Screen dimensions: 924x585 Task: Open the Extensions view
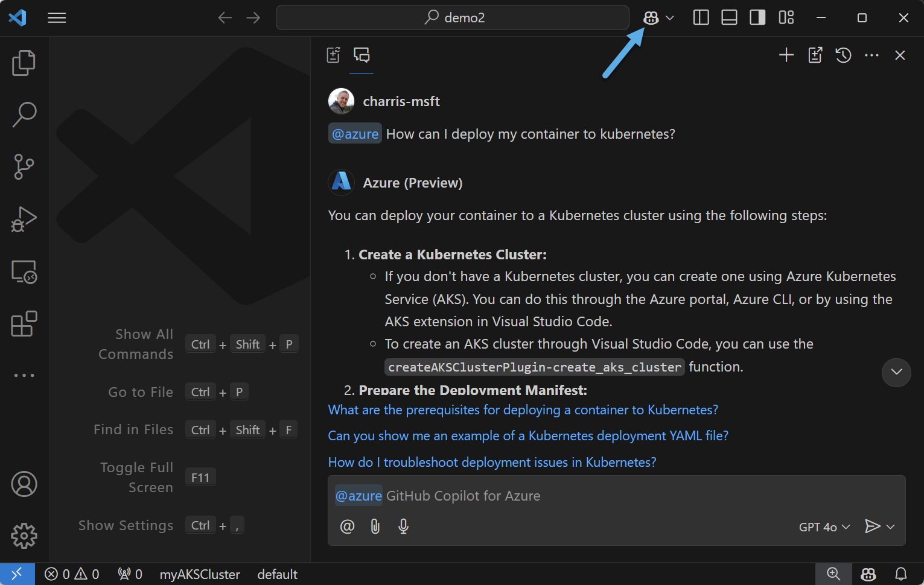24,324
